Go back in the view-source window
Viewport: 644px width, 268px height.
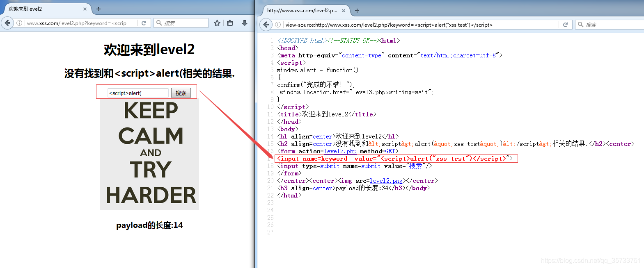pos(266,25)
